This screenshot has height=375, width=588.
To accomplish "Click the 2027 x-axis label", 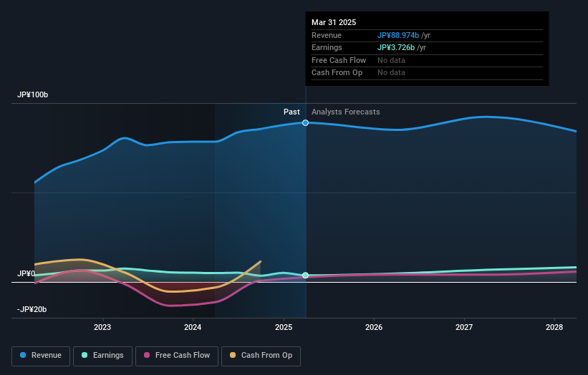I will [x=464, y=328].
